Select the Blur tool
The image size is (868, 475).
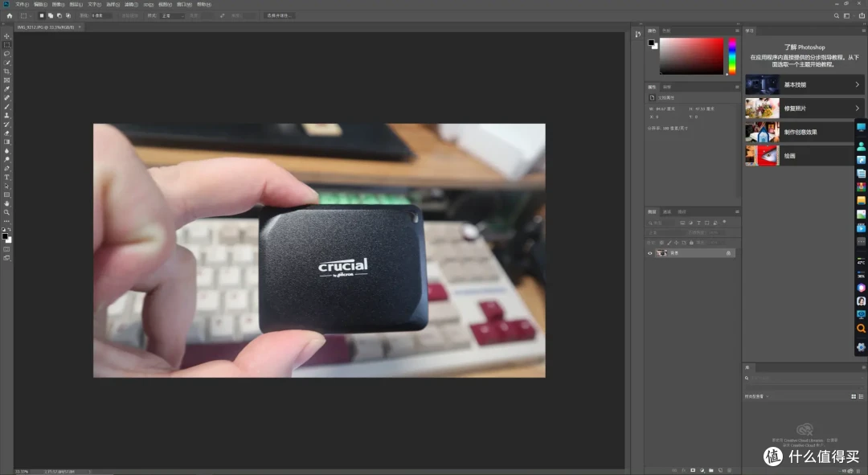point(6,150)
